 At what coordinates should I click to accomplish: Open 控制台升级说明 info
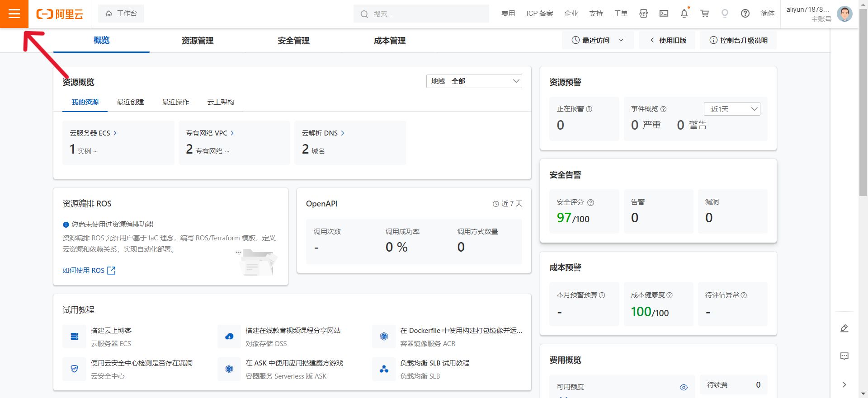[x=738, y=40]
